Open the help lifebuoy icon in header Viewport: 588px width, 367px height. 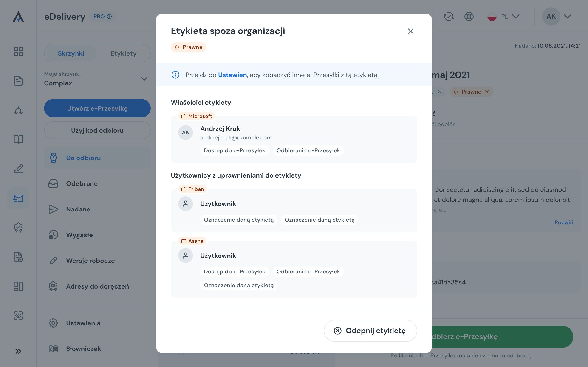click(x=469, y=17)
